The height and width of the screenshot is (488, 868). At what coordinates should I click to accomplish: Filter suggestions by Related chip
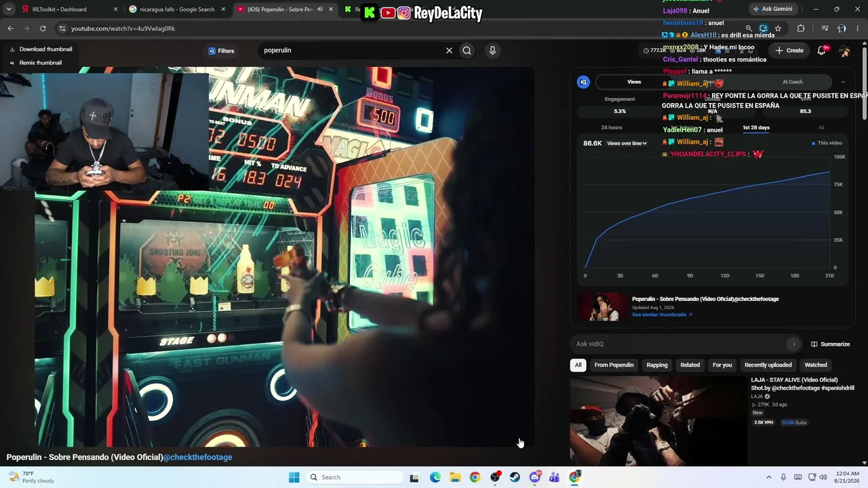click(x=690, y=365)
